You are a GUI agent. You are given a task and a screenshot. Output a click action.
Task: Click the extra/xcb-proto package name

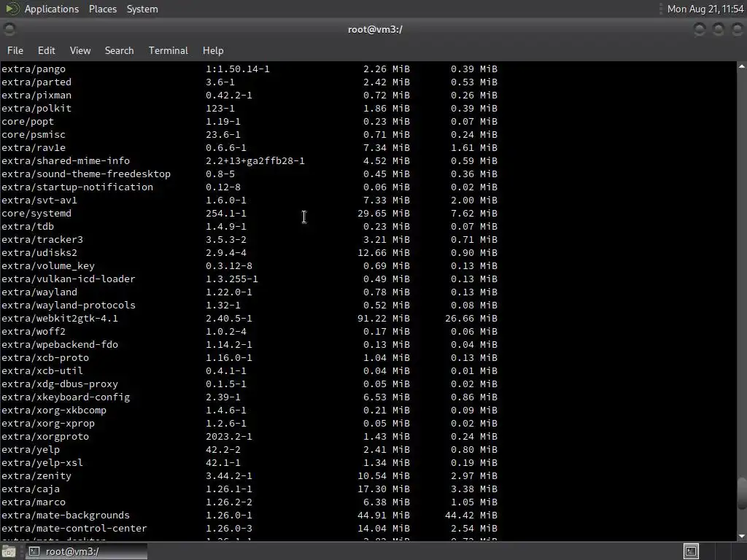click(45, 357)
